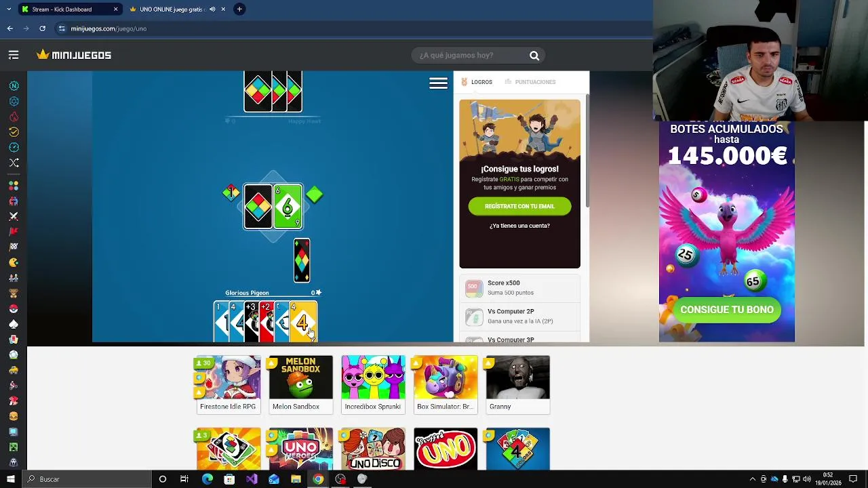Viewport: 868px width, 488px height.
Task: Click the 'N' new games sidebar icon
Action: pyautogui.click(x=14, y=86)
